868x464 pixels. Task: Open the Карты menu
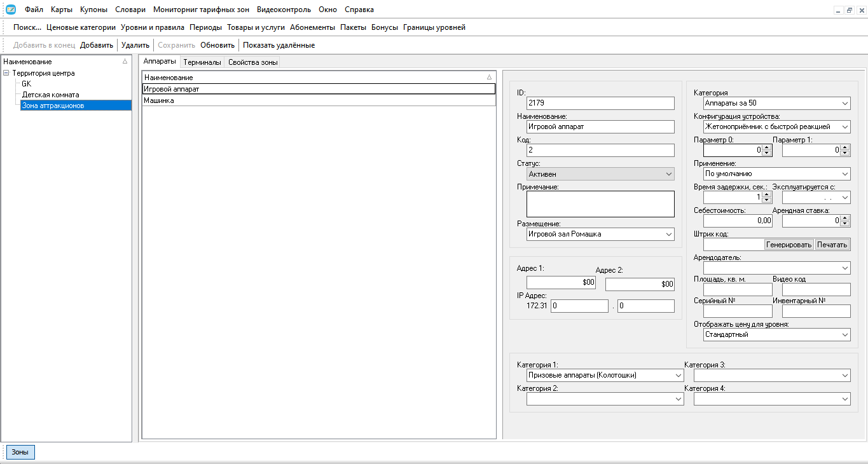coord(62,10)
